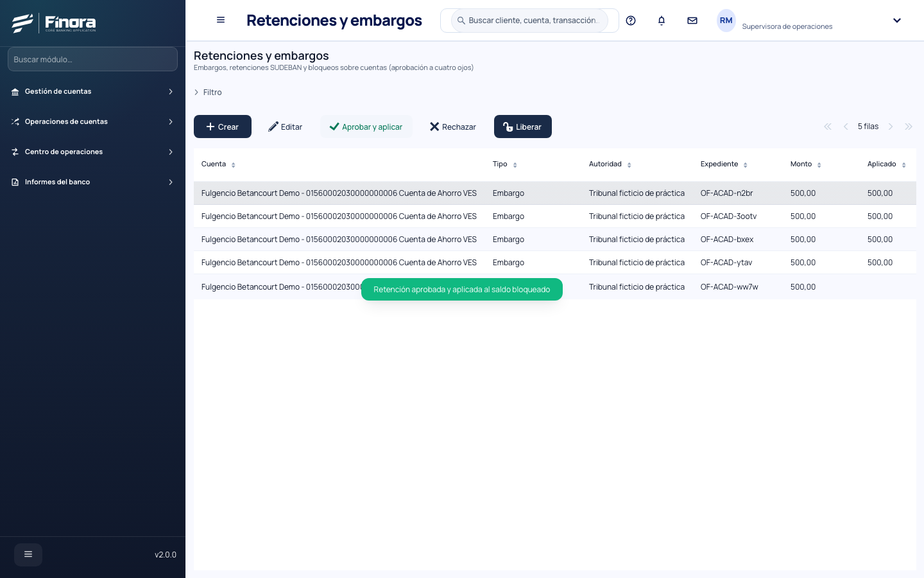This screenshot has height=578, width=924.
Task: Click the sidebar collapse button near v2.0.0
Action: coord(28,554)
